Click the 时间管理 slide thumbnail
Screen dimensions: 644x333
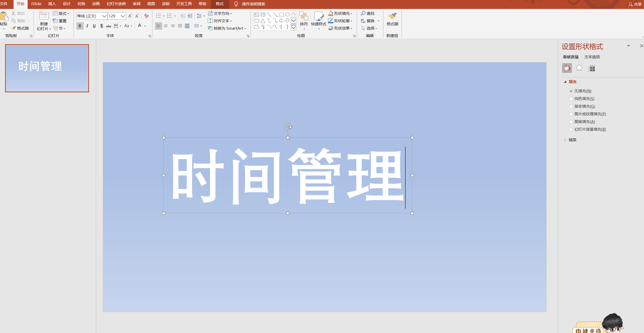pyautogui.click(x=47, y=68)
